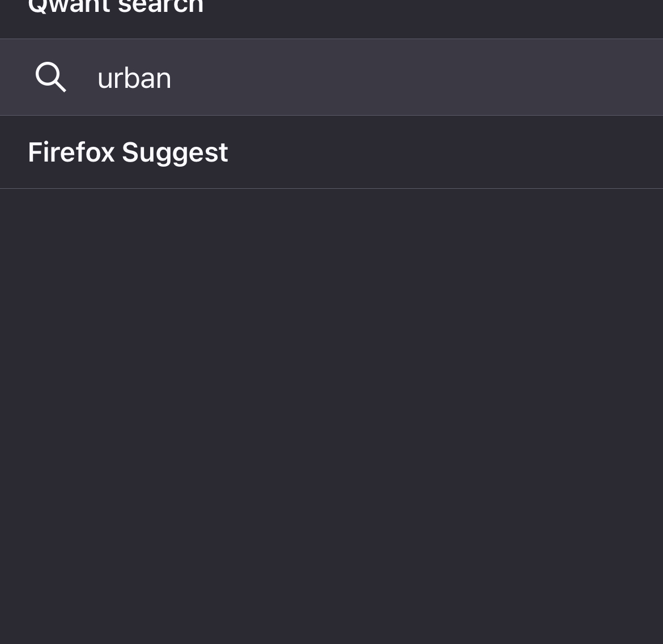This screenshot has width=663, height=644.
Task: Click the word "Suggest" in the header
Action: click(175, 152)
